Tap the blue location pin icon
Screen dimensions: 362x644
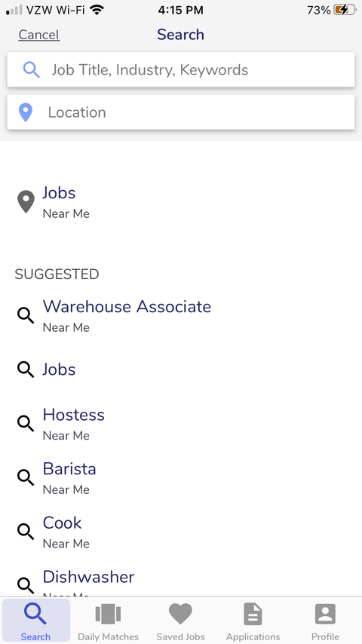26,112
